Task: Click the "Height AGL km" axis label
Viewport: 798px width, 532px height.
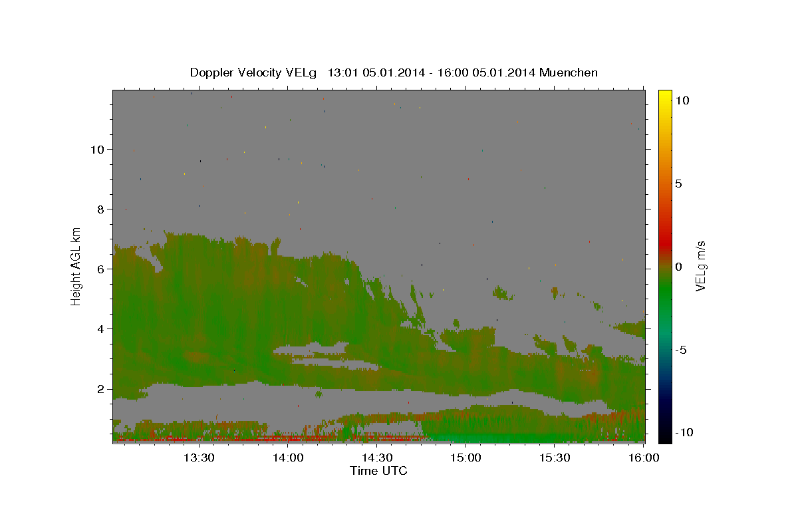Action: coord(76,266)
